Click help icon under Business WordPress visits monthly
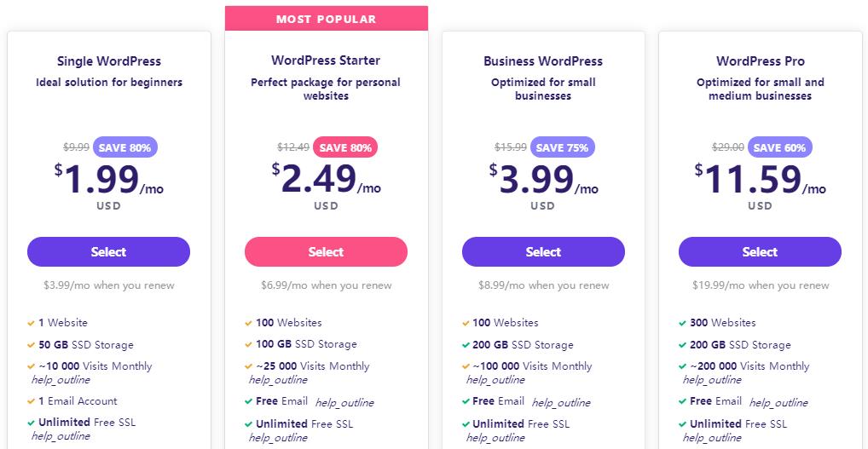Image resolution: width=868 pixels, height=449 pixels. click(x=495, y=380)
